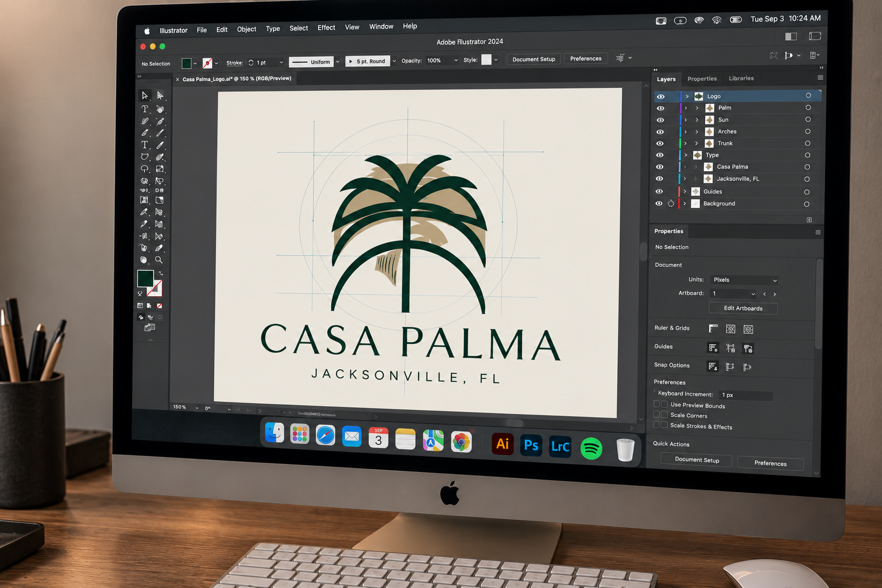Open Photoshop from the dock

click(531, 446)
